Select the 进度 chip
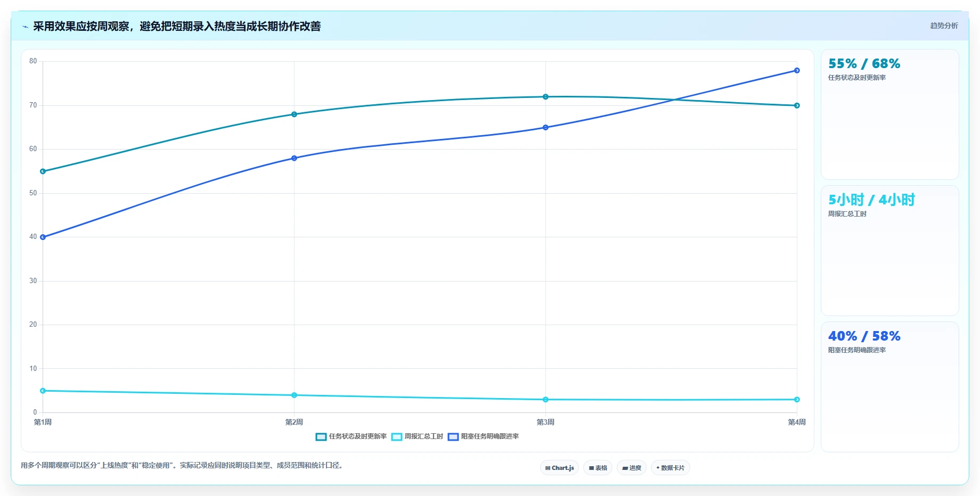 632,468
